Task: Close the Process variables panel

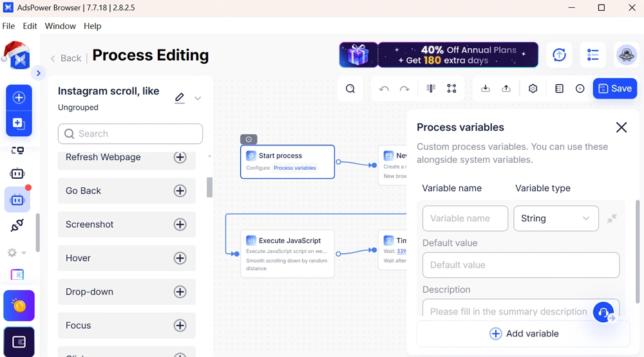Action: pyautogui.click(x=621, y=127)
